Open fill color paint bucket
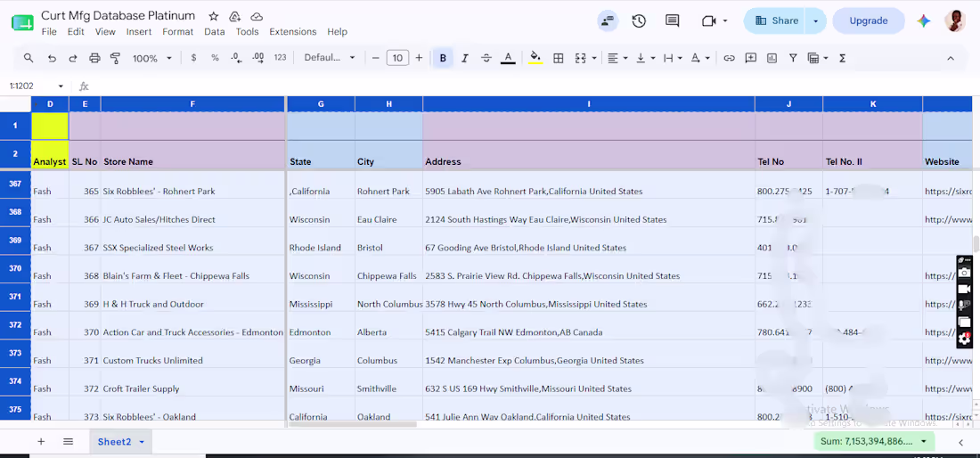 coord(535,58)
